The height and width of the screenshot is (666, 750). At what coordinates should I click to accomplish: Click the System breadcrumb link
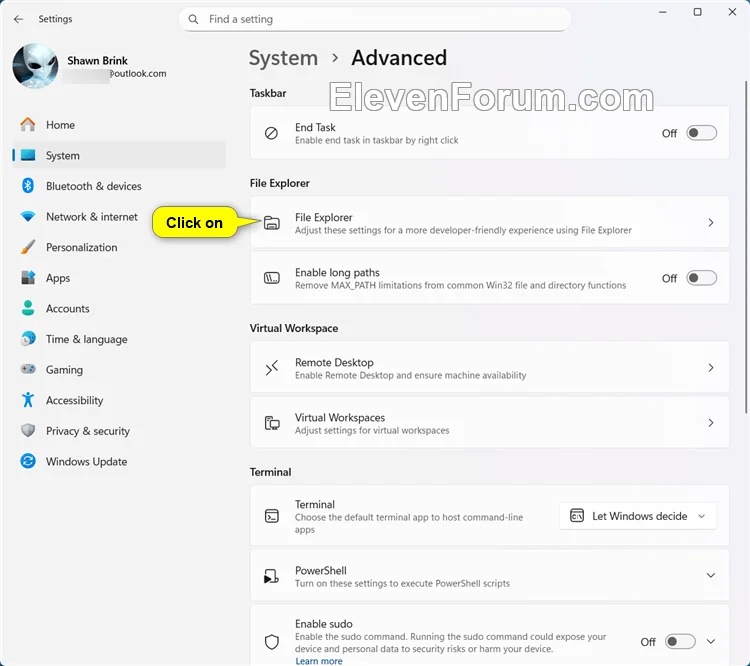point(283,58)
